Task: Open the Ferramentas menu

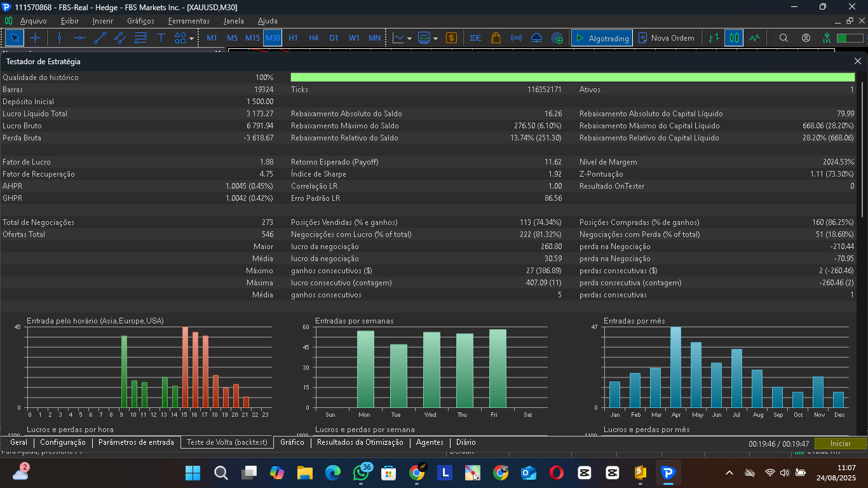Action: [189, 21]
